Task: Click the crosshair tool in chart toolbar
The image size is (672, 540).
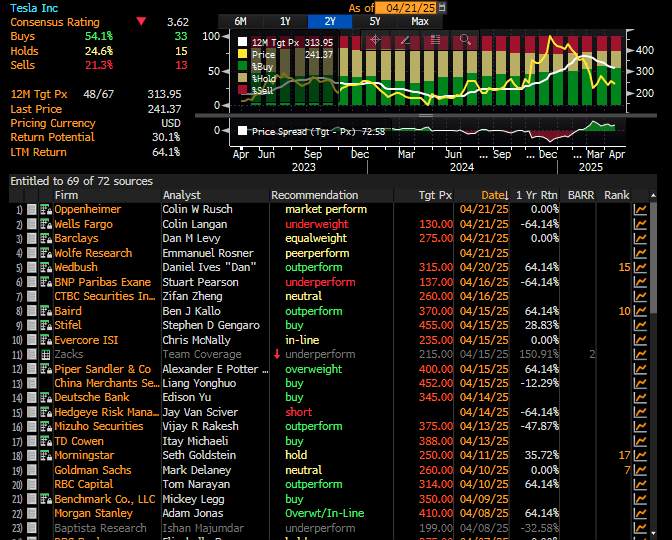Action: [x=375, y=41]
